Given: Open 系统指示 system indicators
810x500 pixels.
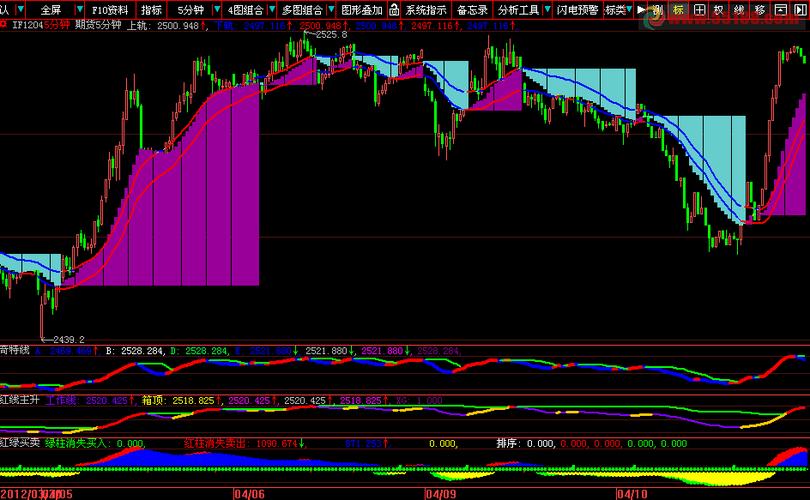Looking at the screenshot, I should (426, 10).
